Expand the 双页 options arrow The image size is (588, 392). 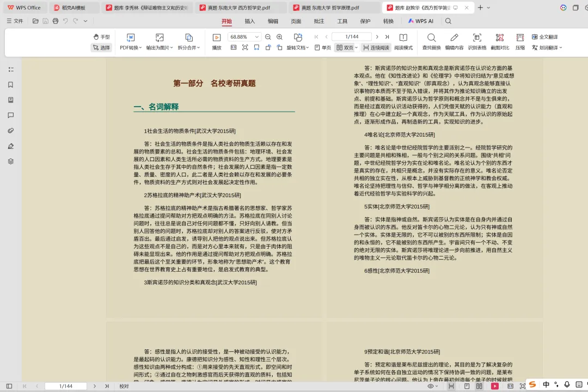(x=356, y=48)
